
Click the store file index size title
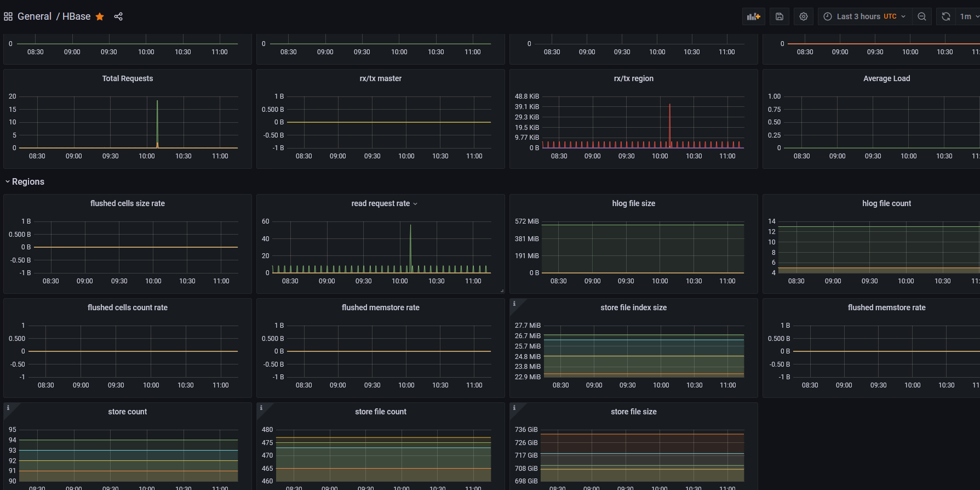[x=634, y=307]
